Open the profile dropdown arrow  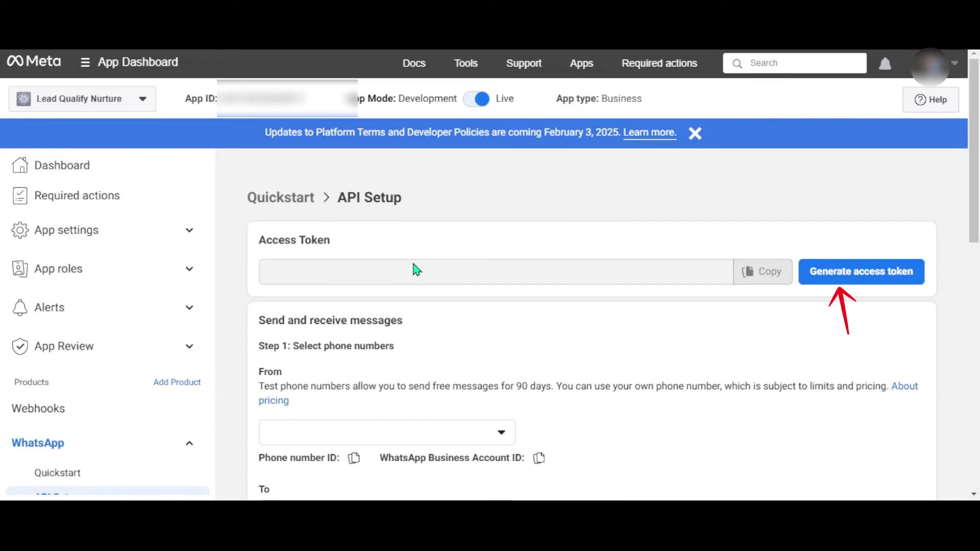pyautogui.click(x=954, y=63)
